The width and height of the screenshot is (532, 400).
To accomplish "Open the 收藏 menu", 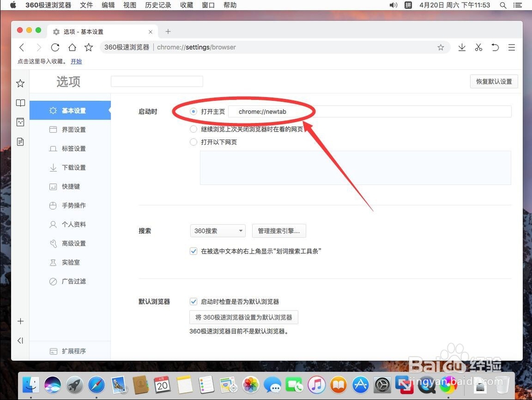I will [x=186, y=5].
